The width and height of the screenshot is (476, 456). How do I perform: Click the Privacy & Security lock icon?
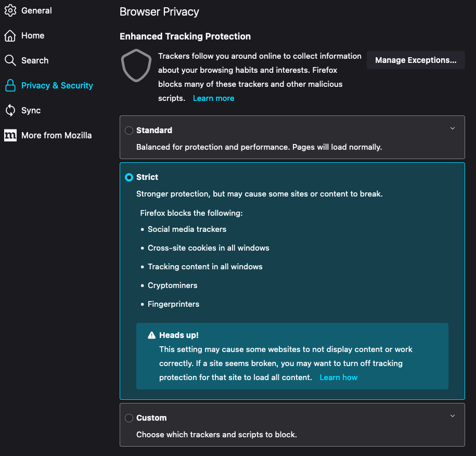[10, 85]
